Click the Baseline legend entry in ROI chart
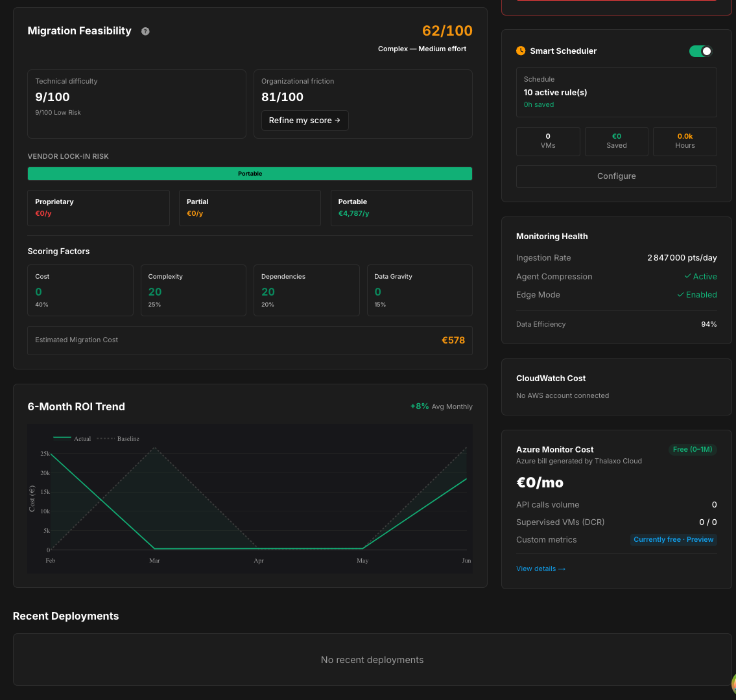 118,438
